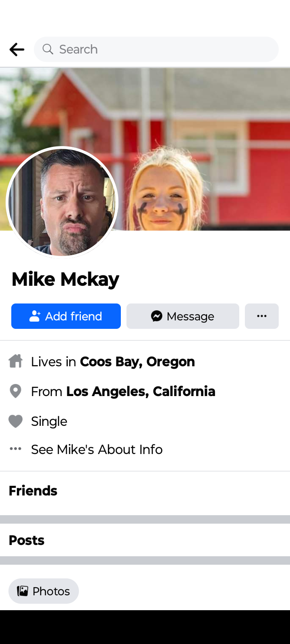Screen dimensions: 290x644
Task: Tap the Messenger bubble icon
Action: click(157, 316)
